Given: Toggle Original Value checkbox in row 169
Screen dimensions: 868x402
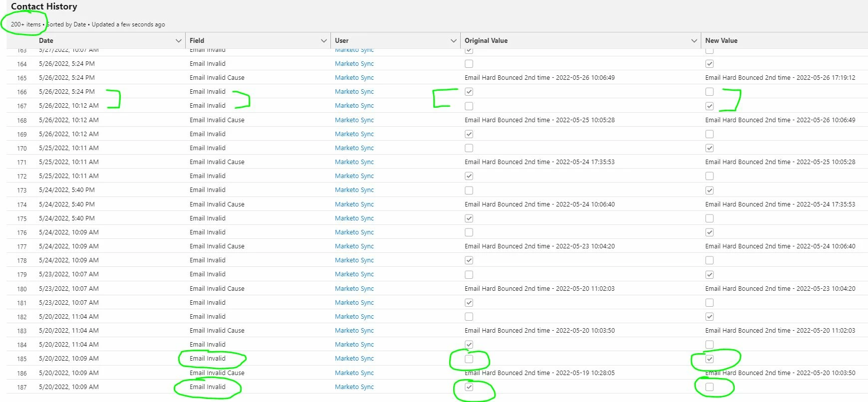Looking at the screenshot, I should coord(469,134).
